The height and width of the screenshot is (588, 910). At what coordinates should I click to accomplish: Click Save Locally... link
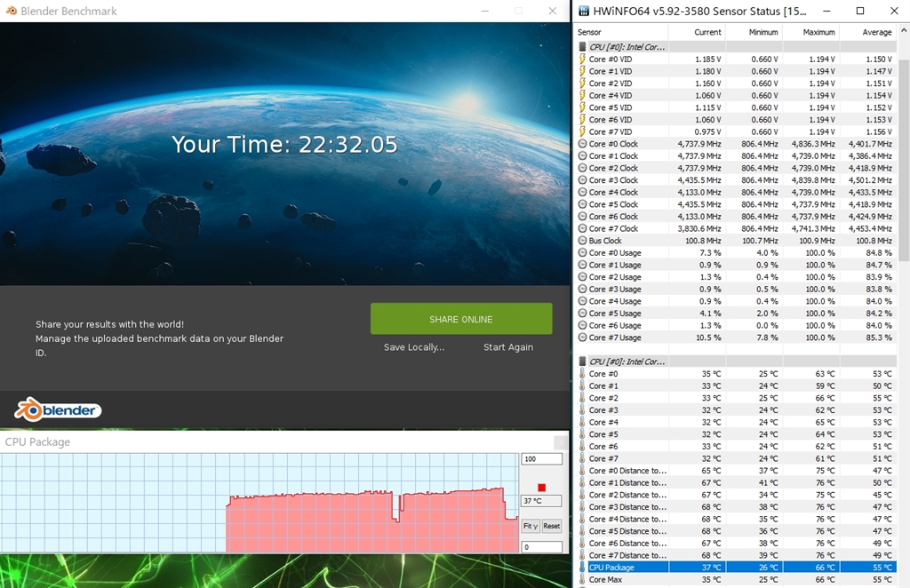pyautogui.click(x=414, y=346)
